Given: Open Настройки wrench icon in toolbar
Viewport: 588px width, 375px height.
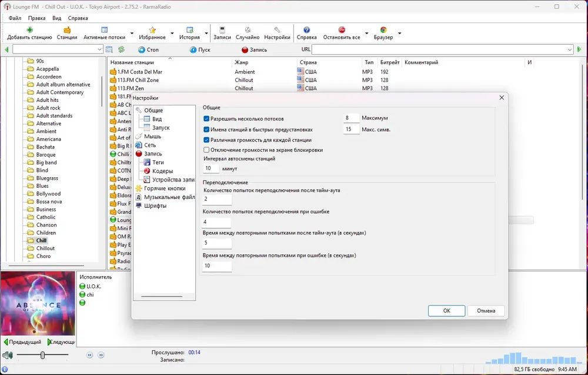Looking at the screenshot, I should point(277,30).
